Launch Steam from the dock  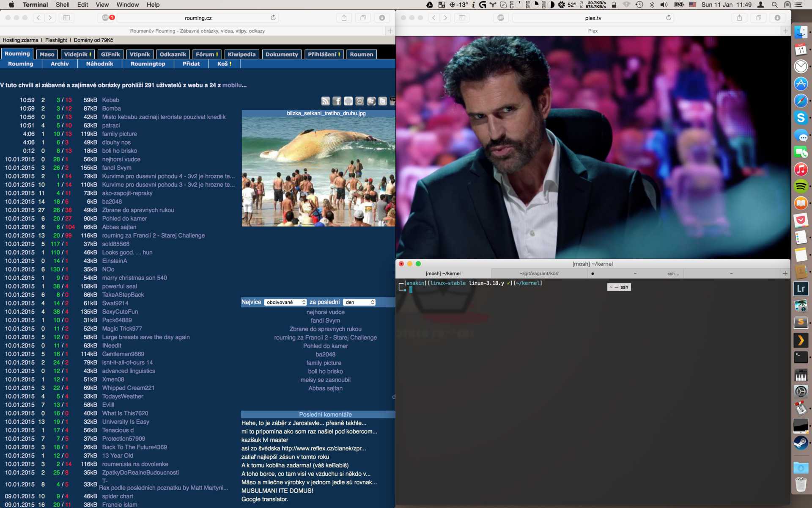click(x=801, y=443)
